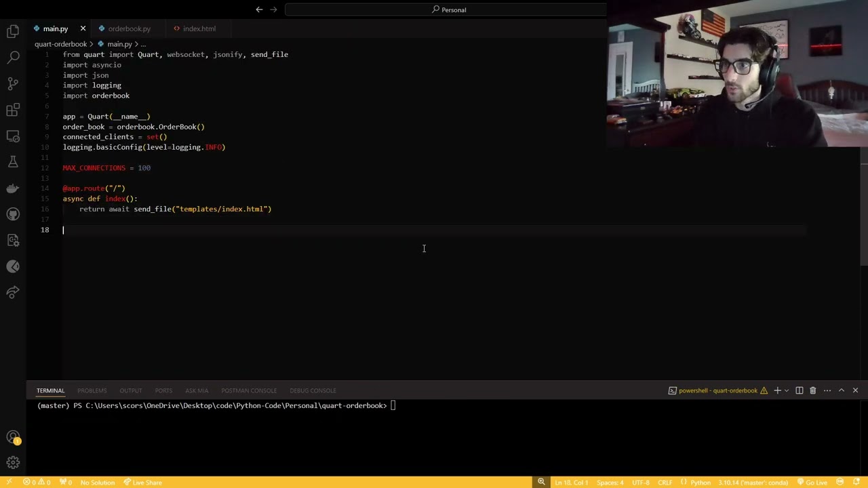The width and height of the screenshot is (868, 488).
Task: Click line number 18 in the gutter
Action: click(x=45, y=230)
